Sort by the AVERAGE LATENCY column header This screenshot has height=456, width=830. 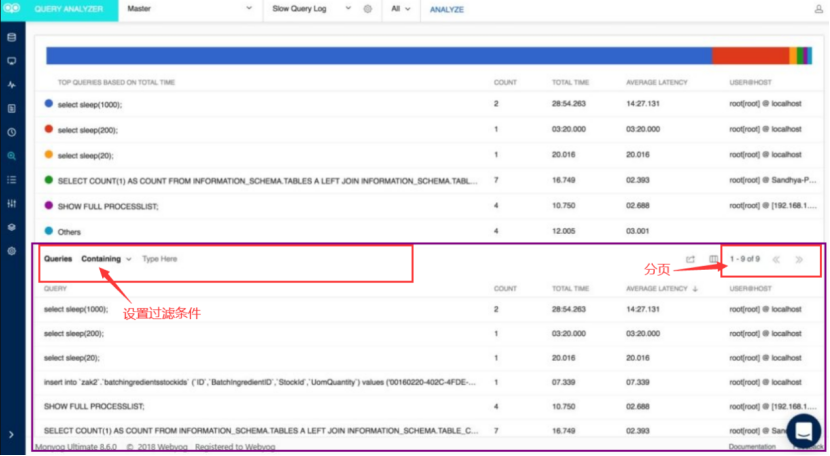pyautogui.click(x=659, y=289)
